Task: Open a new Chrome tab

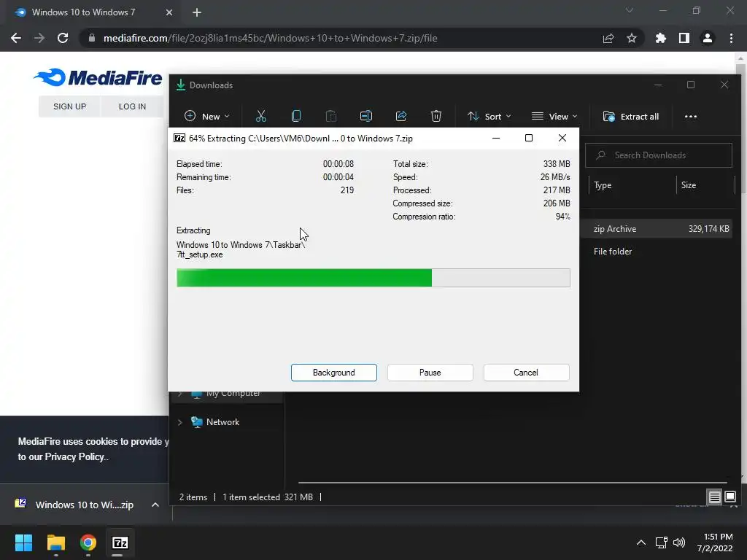Action: click(x=197, y=12)
